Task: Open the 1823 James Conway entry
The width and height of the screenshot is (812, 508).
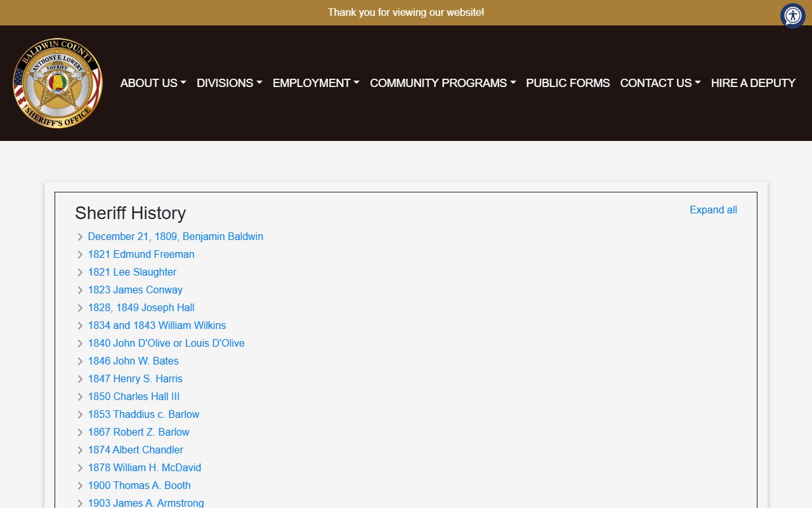Action: click(x=135, y=290)
